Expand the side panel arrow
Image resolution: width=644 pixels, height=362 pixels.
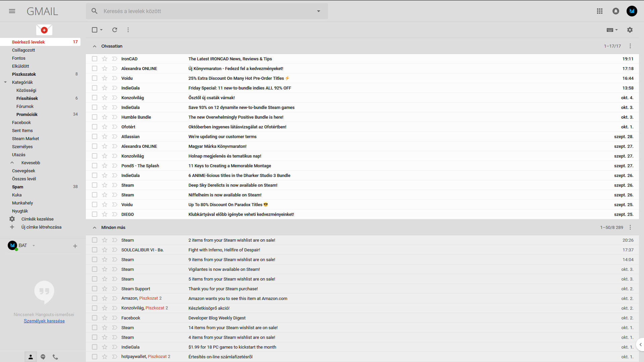(x=640, y=345)
